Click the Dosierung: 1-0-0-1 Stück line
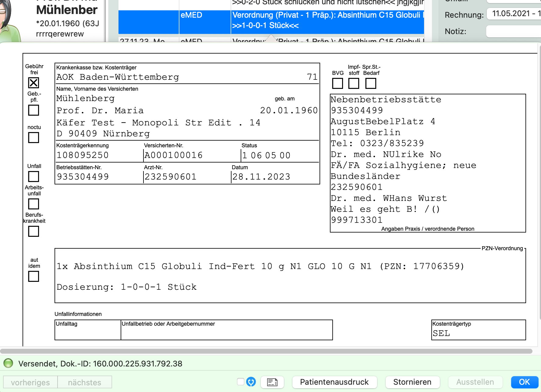The width and height of the screenshot is (541, 392). (x=127, y=287)
